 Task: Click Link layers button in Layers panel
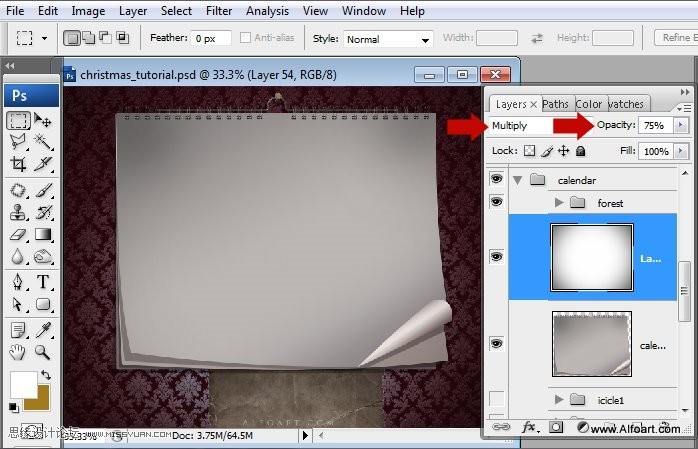pyautogui.click(x=501, y=427)
